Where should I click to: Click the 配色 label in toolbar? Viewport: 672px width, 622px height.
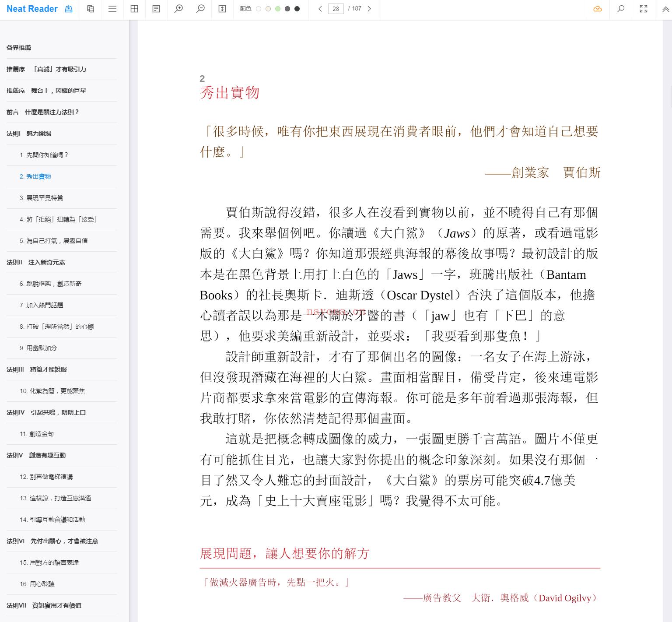point(245,9)
